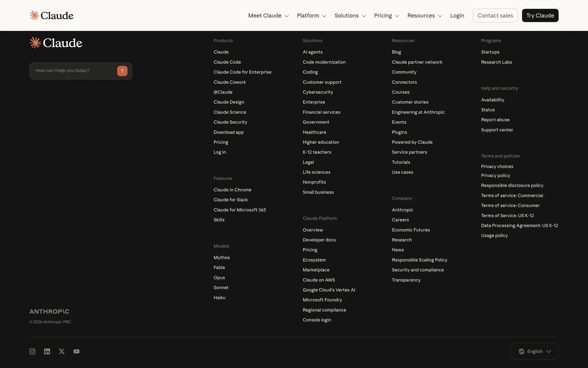Open the X (Twitter) social icon
This screenshot has width=588, height=368.
coord(62,351)
